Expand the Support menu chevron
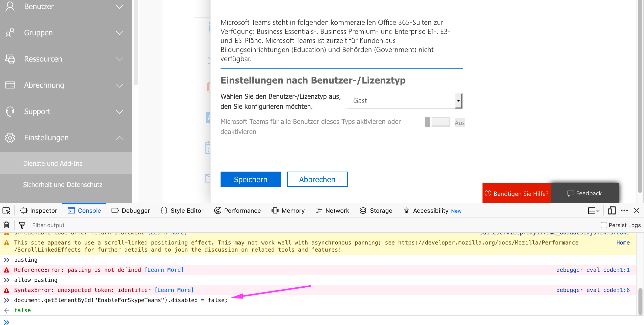 (120, 112)
